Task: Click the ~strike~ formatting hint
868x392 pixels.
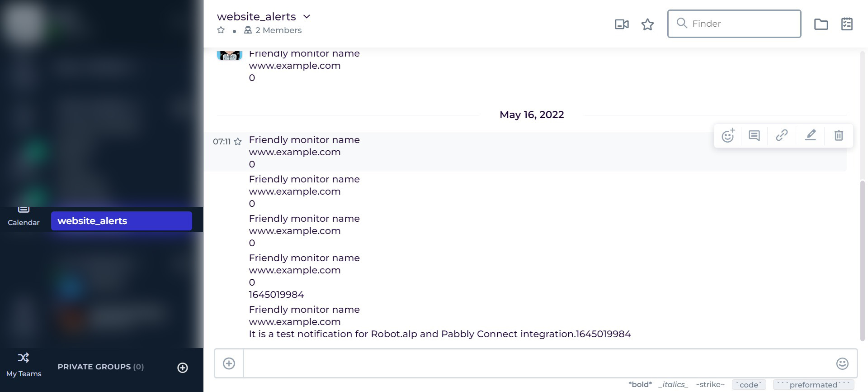Action: point(710,384)
